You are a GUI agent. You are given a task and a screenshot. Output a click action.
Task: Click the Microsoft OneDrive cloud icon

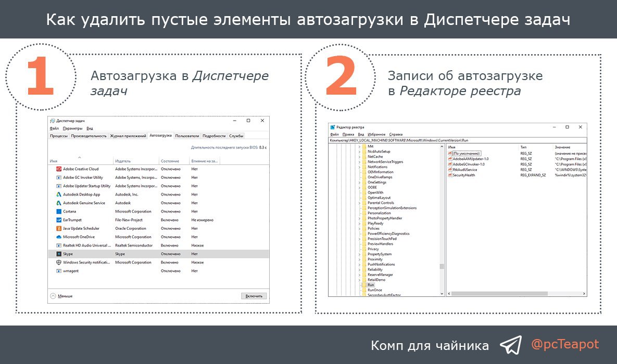(59, 237)
